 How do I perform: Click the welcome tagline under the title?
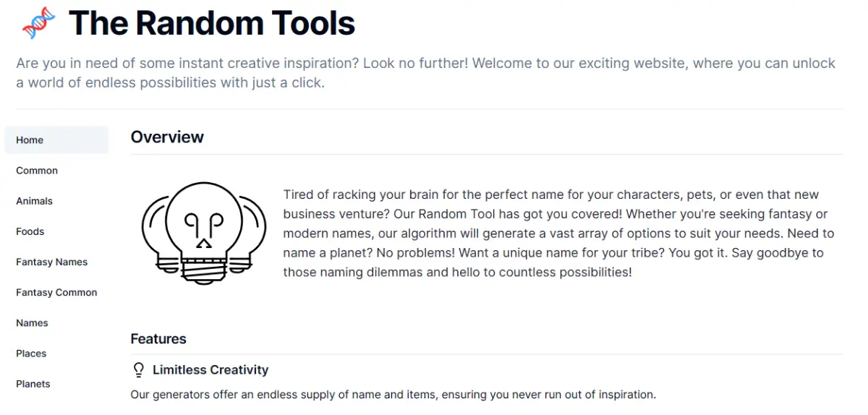pyautogui.click(x=425, y=73)
